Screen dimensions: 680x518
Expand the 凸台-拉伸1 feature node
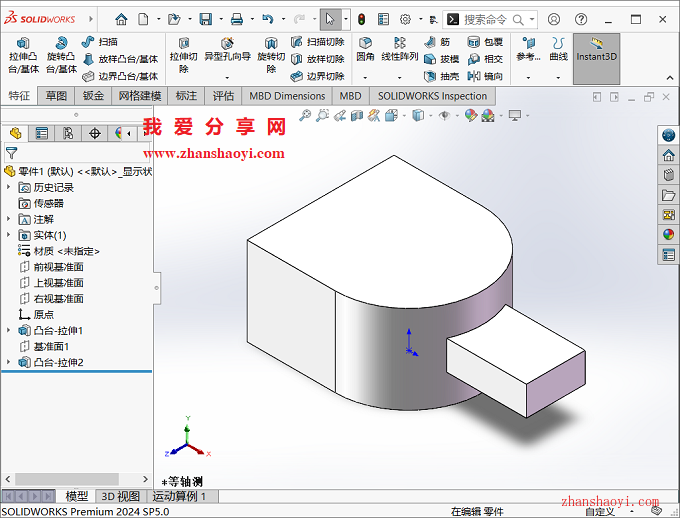(9, 330)
